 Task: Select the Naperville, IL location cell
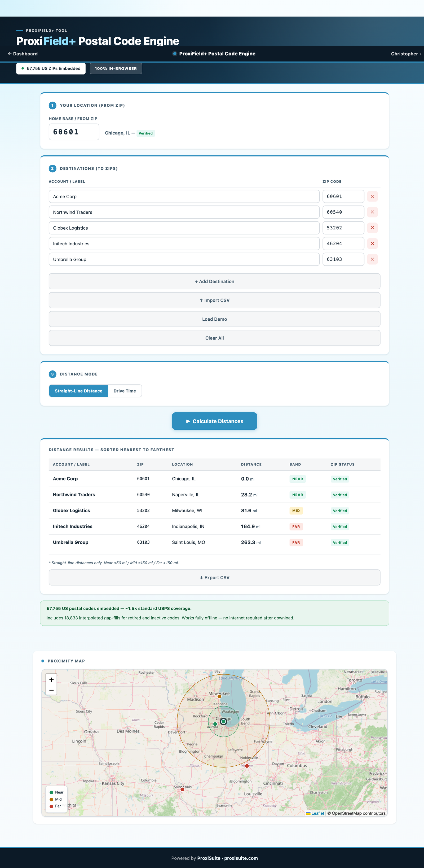(x=186, y=495)
